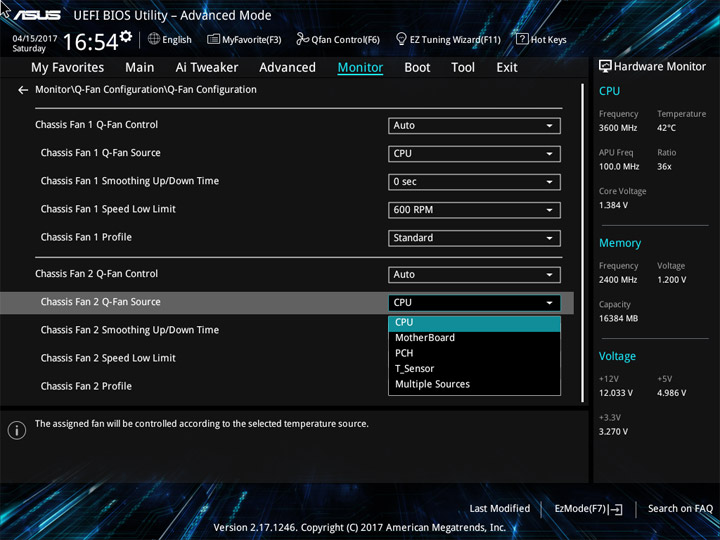Select MotherBoard as fan source
Viewport: 720px width, 540px height.
[x=474, y=338]
